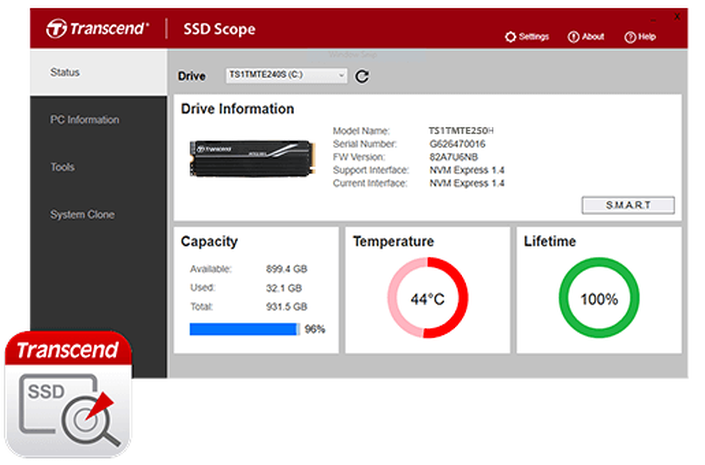Click serial number G626470016
The width and height of the screenshot is (705, 465).
click(457, 144)
